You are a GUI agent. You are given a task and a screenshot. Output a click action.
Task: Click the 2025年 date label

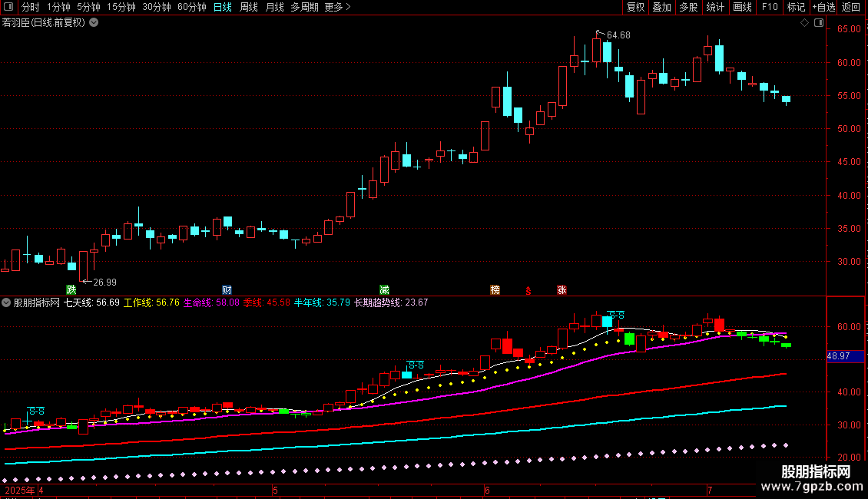point(20,491)
